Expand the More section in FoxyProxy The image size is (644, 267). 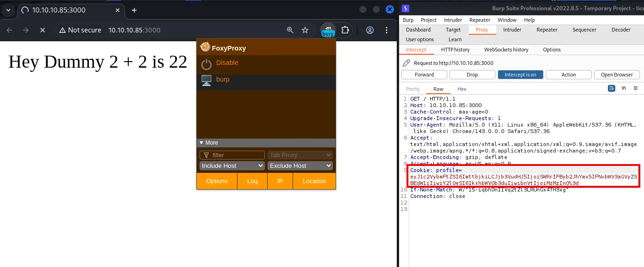266,143
